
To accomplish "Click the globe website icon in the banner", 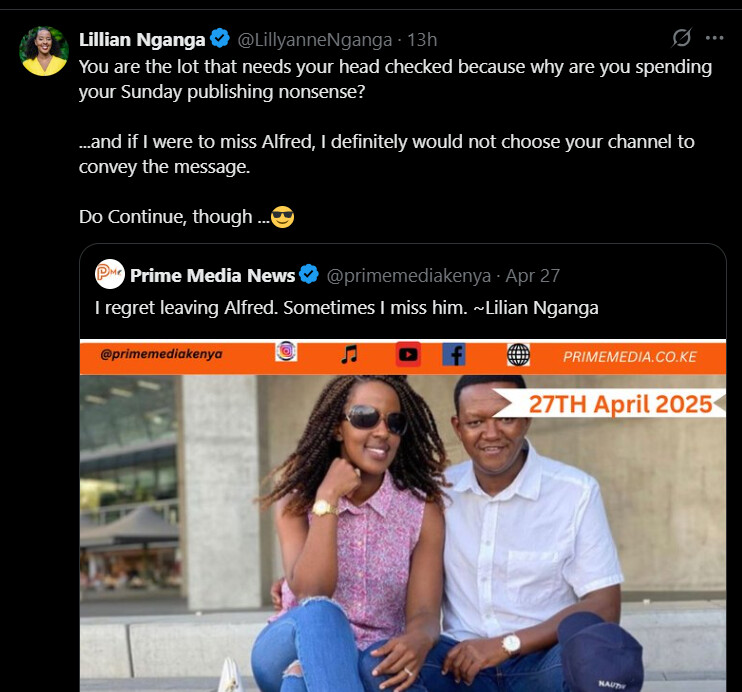I will point(518,354).
